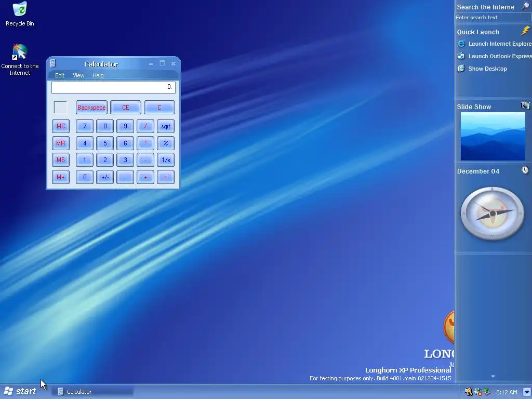Viewport: 532px width, 399px height.
Task: Click the calculator display field showing 0.
Action: point(113,87)
